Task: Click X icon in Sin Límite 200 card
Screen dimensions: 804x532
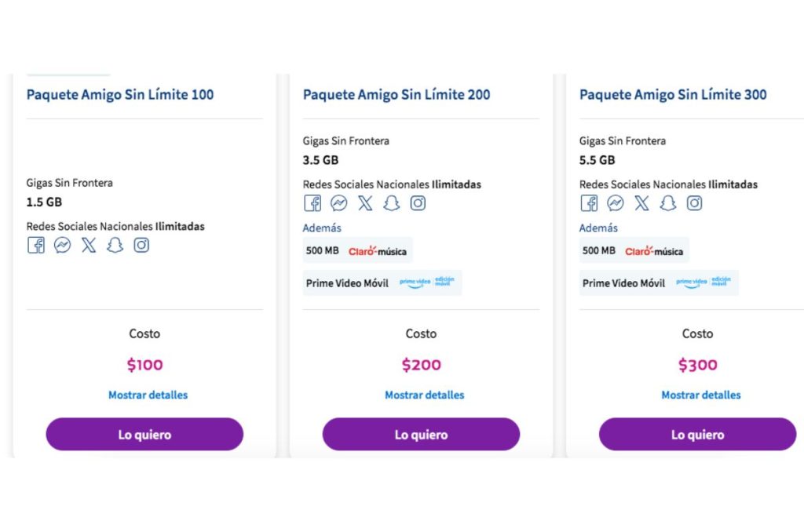Action: (x=365, y=203)
